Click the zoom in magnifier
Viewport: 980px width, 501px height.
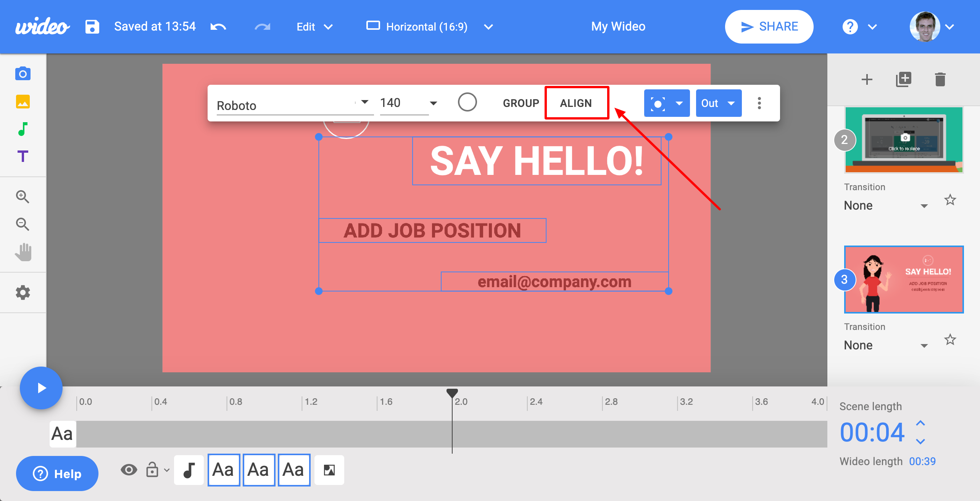click(x=23, y=197)
